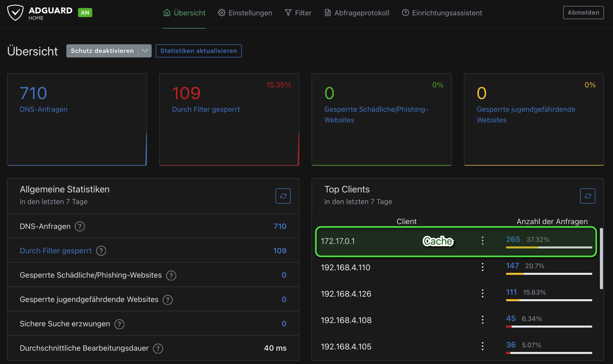Open options menu for client 172.17.0.1
613x364 pixels.
coord(482,241)
